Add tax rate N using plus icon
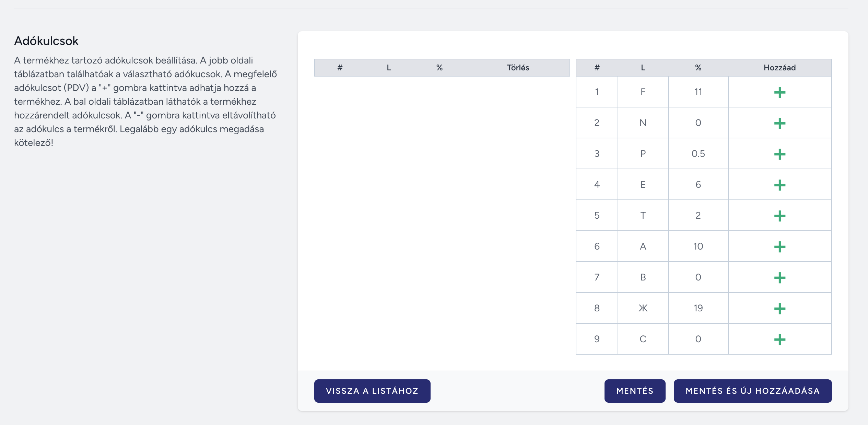This screenshot has height=425, width=868. coord(779,123)
